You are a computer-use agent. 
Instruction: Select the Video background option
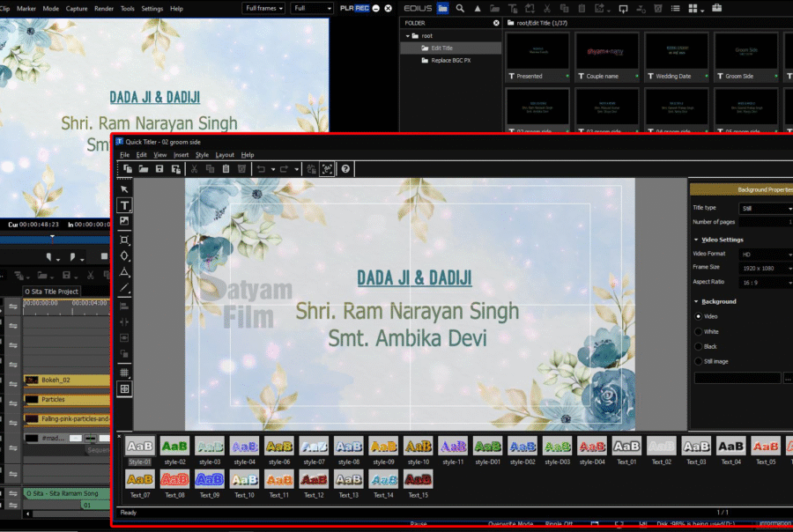coord(700,316)
